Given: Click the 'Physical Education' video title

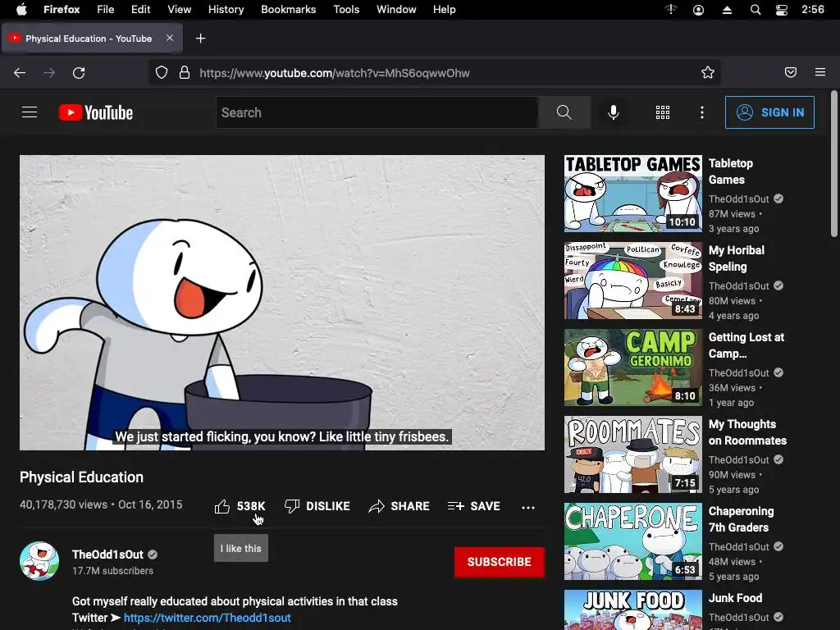Looking at the screenshot, I should (x=81, y=477).
